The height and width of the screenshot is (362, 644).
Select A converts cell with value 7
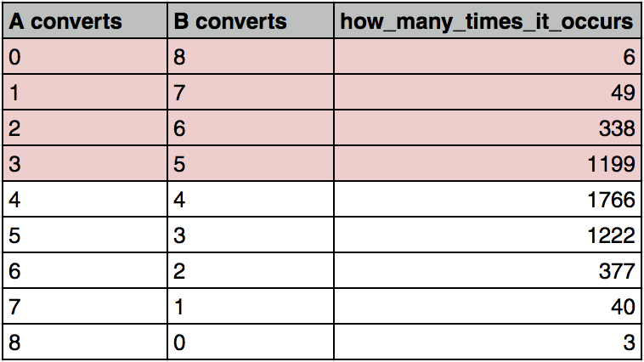pyautogui.click(x=85, y=307)
